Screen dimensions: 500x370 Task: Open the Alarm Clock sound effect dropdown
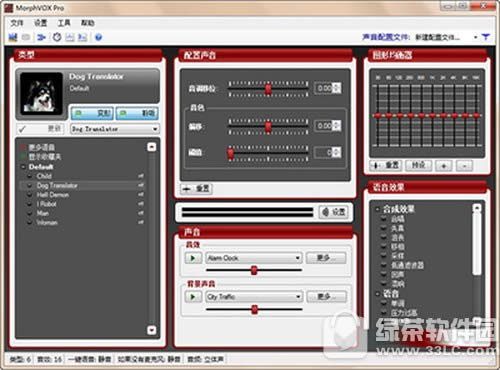[254, 258]
